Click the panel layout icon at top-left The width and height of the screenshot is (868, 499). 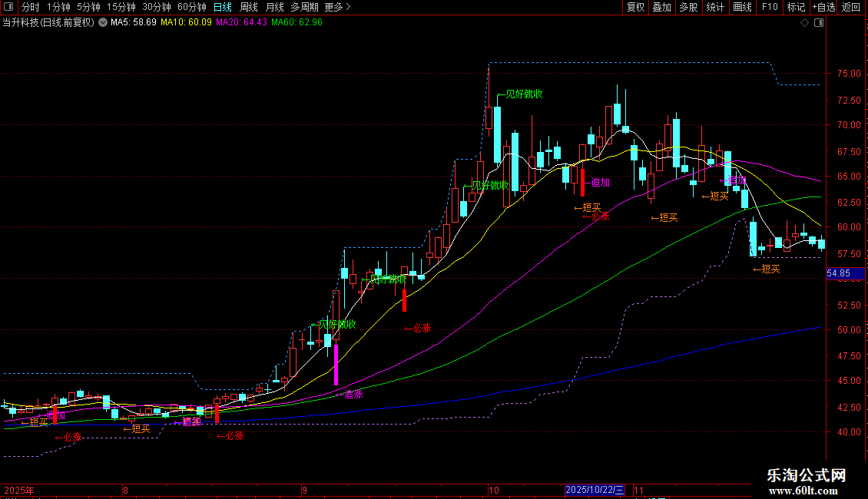8,7
